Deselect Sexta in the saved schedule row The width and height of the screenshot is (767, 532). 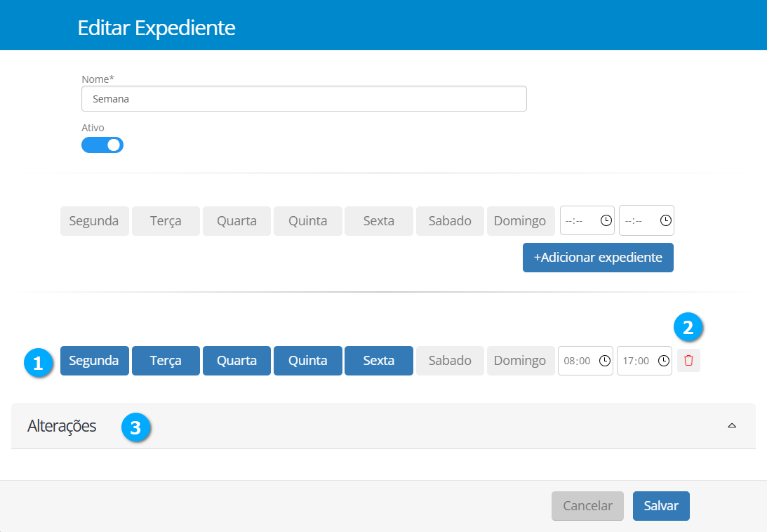pyautogui.click(x=378, y=361)
